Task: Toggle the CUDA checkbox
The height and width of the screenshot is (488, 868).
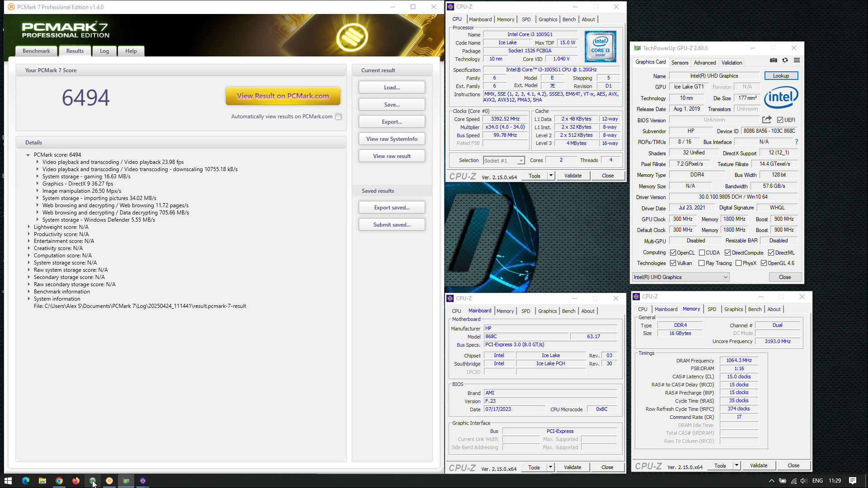Action: pyautogui.click(x=702, y=253)
